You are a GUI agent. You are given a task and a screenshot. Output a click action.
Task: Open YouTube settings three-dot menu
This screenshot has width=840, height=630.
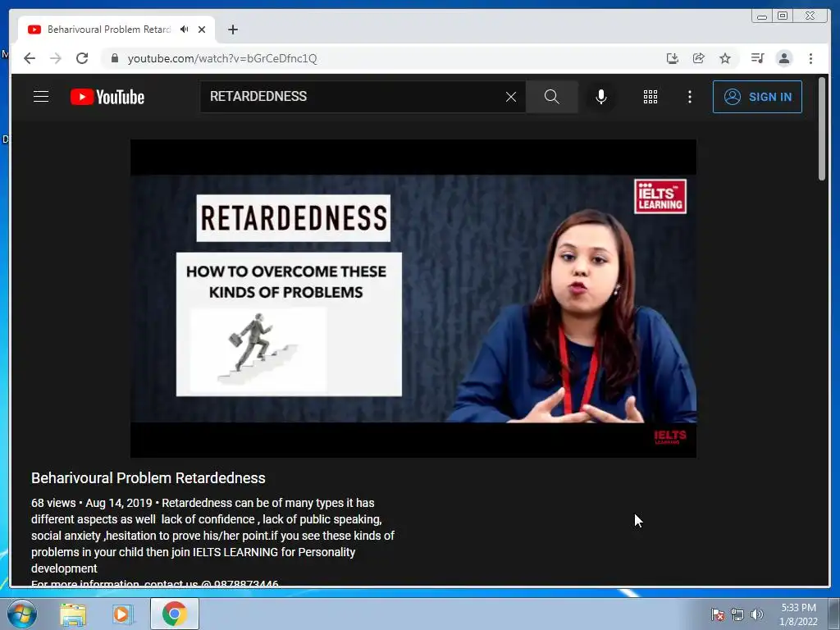point(689,97)
